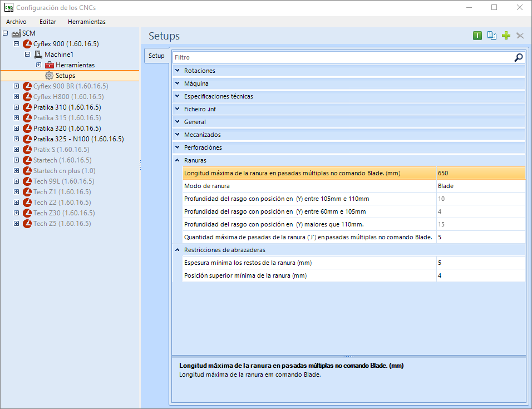Viewport: 532px width, 409px height.
Task: Click the SCM factory icon
Action: (16, 33)
